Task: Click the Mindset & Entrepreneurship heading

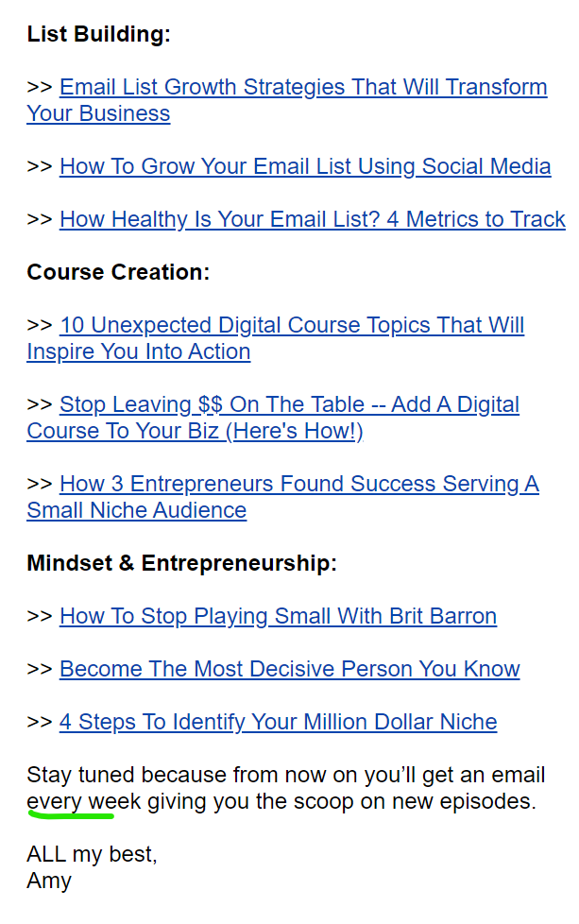Action: tap(182, 563)
